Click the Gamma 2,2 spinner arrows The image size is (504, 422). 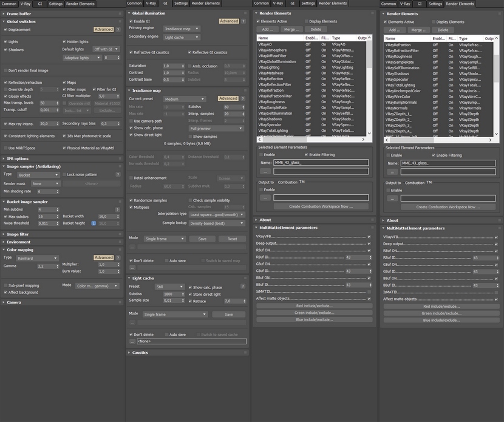pos(58,267)
